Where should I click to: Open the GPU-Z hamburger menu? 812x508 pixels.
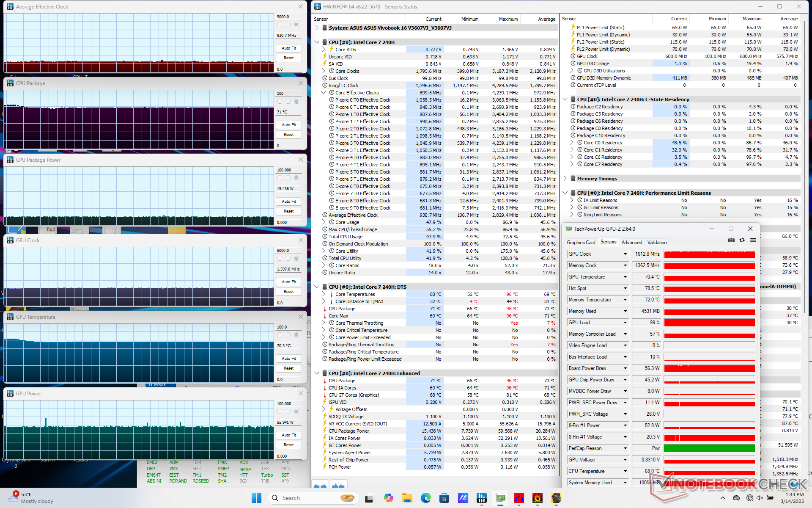[x=753, y=240]
